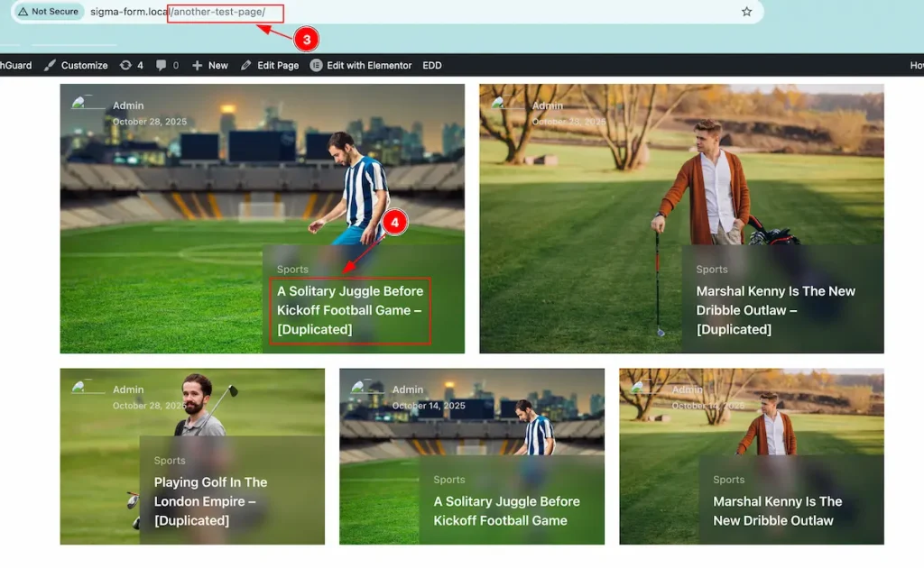Open EDD menu in admin bar
This screenshot has height=568, width=924.
(x=432, y=65)
